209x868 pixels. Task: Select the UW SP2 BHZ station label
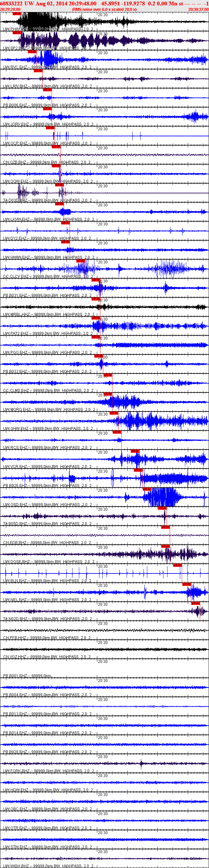(x=15, y=49)
